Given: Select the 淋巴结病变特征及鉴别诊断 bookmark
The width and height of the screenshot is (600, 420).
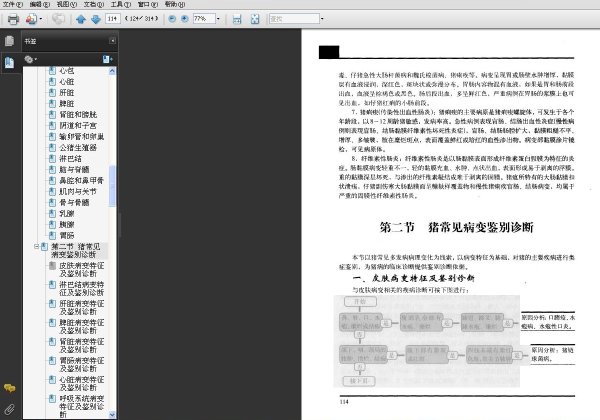Looking at the screenshot, I should (82, 288).
